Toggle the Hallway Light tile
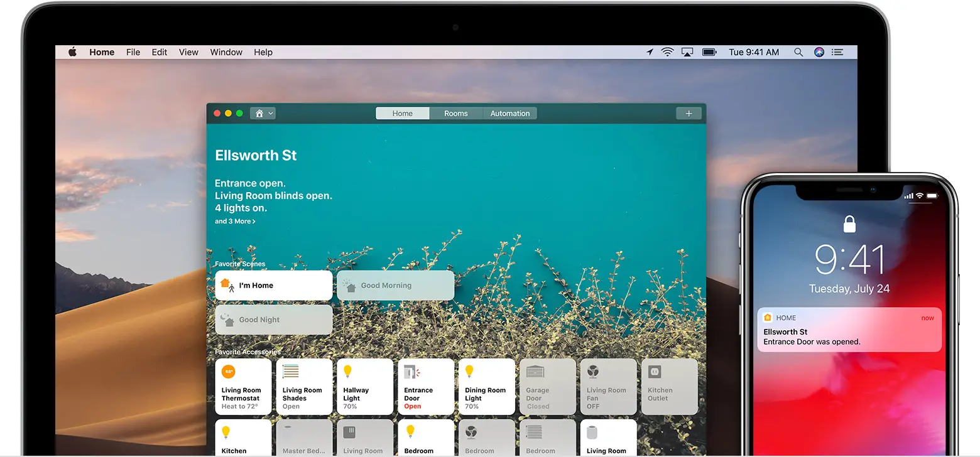The height and width of the screenshot is (457, 980). pyautogui.click(x=365, y=387)
